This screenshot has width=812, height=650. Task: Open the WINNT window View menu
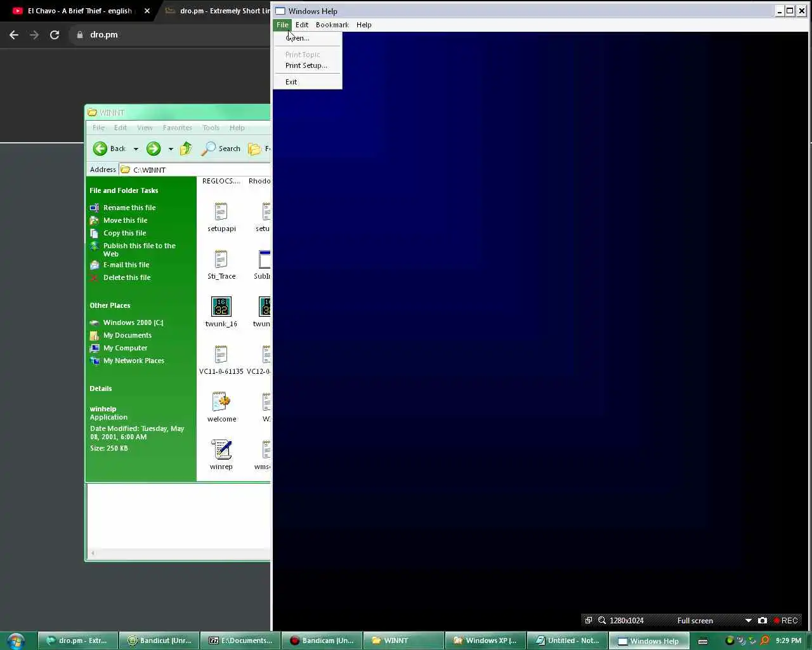coord(145,128)
